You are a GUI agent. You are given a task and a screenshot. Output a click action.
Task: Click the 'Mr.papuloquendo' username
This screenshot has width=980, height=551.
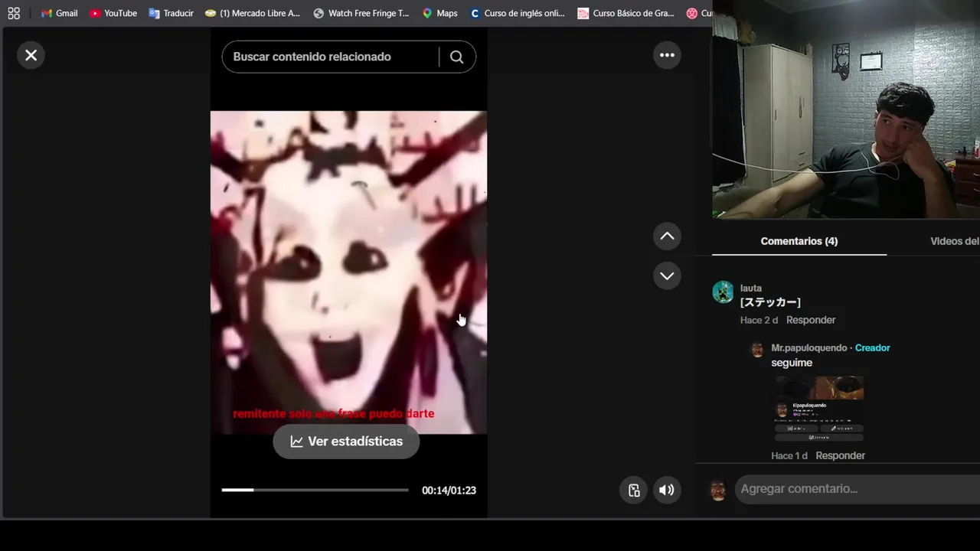808,348
